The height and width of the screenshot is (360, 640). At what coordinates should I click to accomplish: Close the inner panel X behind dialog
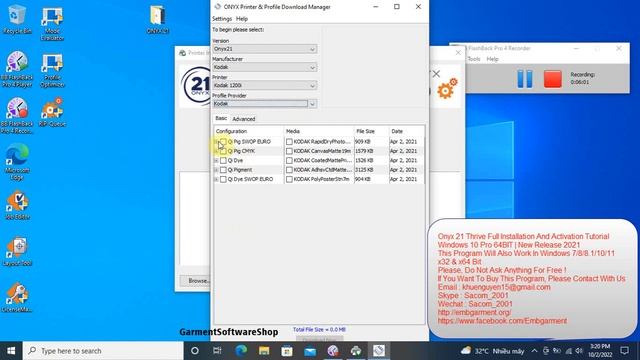click(436, 74)
